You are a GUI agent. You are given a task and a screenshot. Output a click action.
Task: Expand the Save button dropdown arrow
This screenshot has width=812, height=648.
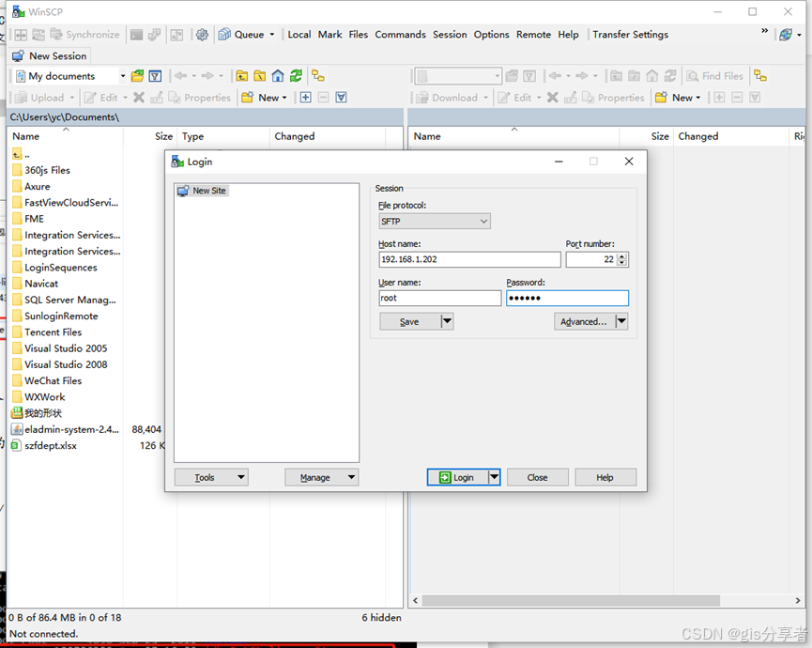[x=448, y=322]
